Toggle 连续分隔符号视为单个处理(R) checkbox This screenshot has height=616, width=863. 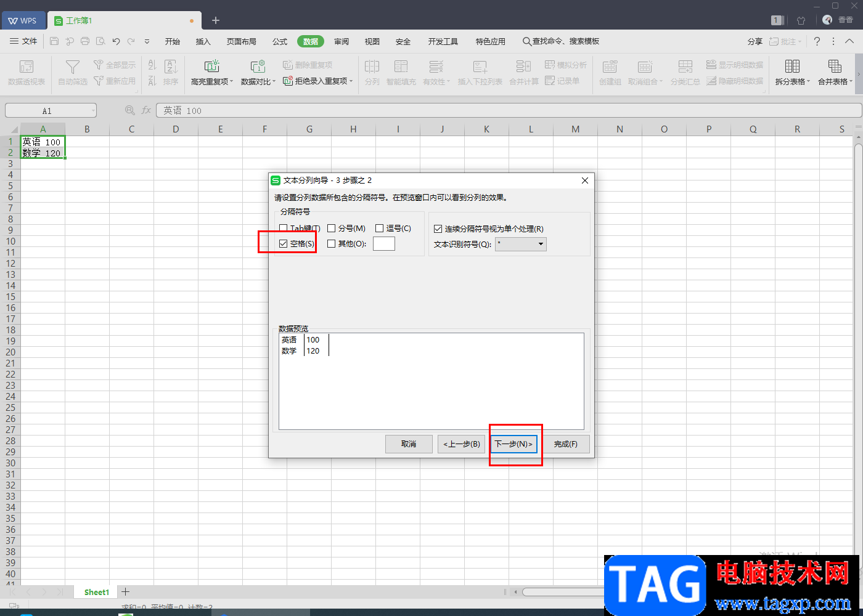(x=438, y=229)
